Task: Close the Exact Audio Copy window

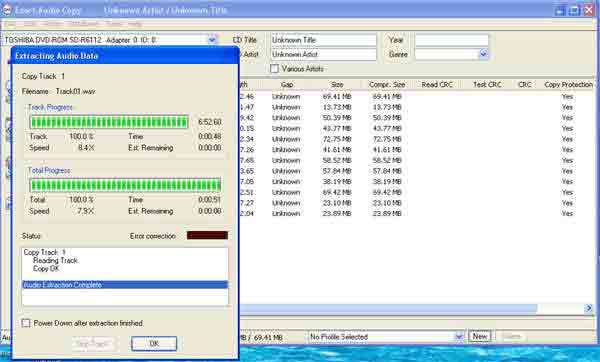Action: coord(589,11)
